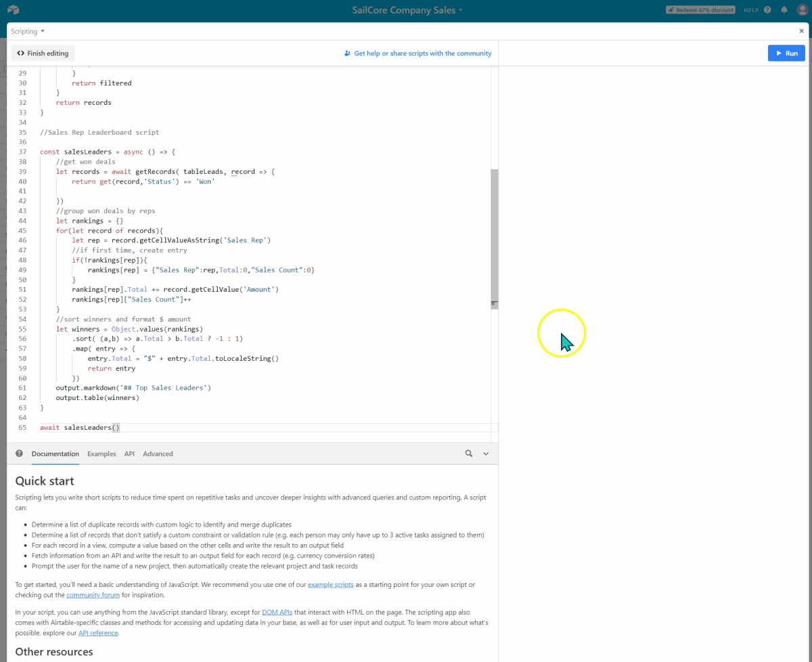Switch to the API tab
812x662 pixels.
point(129,454)
